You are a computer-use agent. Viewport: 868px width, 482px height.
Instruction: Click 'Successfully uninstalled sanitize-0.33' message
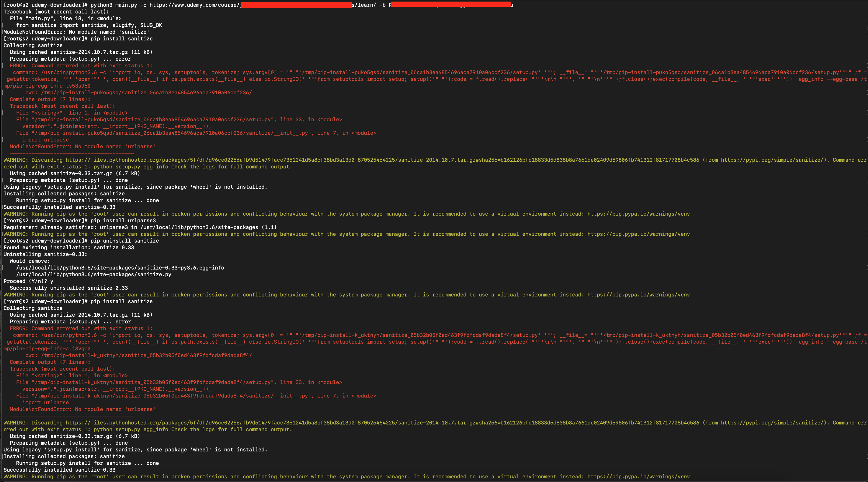(69, 288)
